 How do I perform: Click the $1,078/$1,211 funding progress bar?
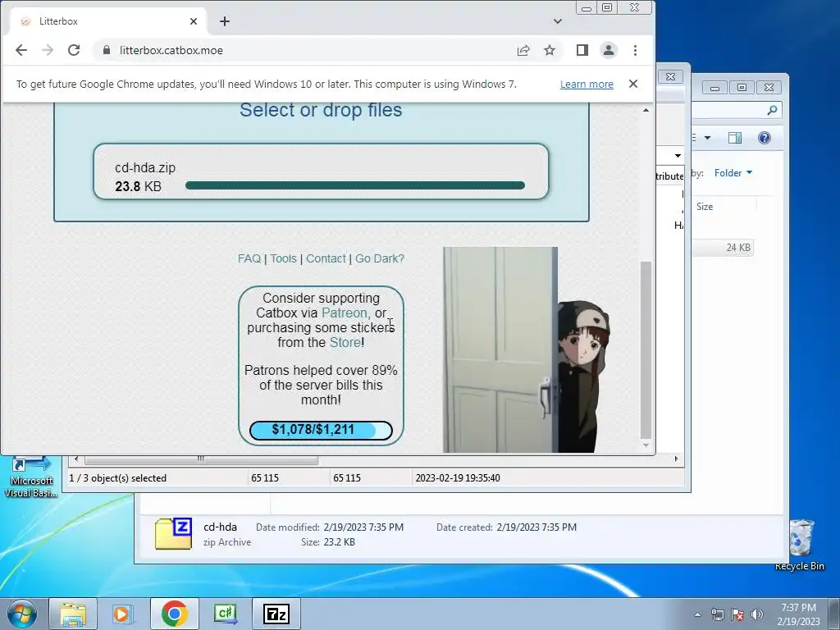click(x=321, y=430)
